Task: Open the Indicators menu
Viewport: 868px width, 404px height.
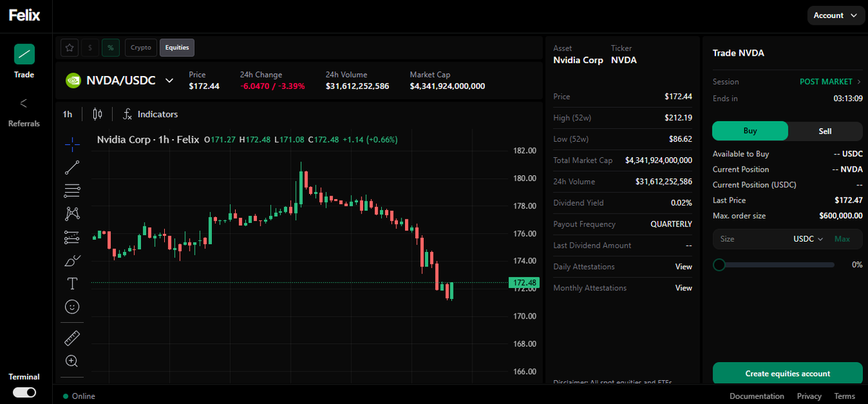Action: pos(150,114)
